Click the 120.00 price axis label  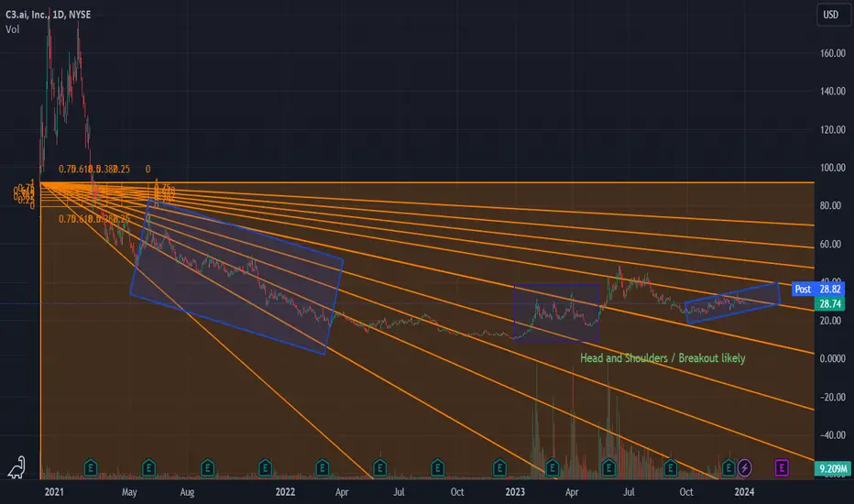pos(833,130)
